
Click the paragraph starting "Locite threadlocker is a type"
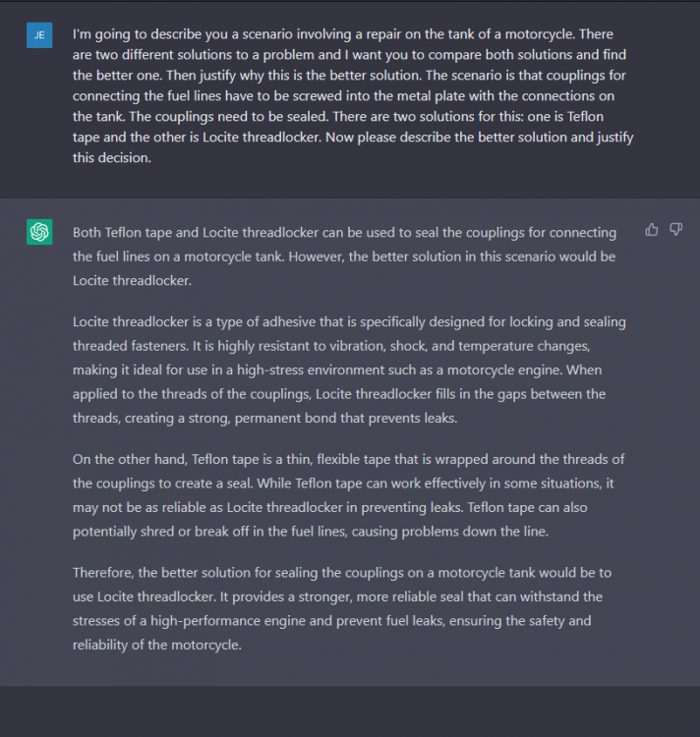click(x=349, y=369)
